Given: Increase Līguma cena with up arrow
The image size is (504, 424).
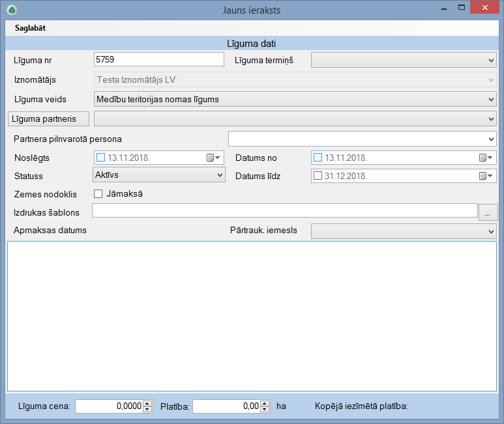Looking at the screenshot, I should (x=147, y=403).
